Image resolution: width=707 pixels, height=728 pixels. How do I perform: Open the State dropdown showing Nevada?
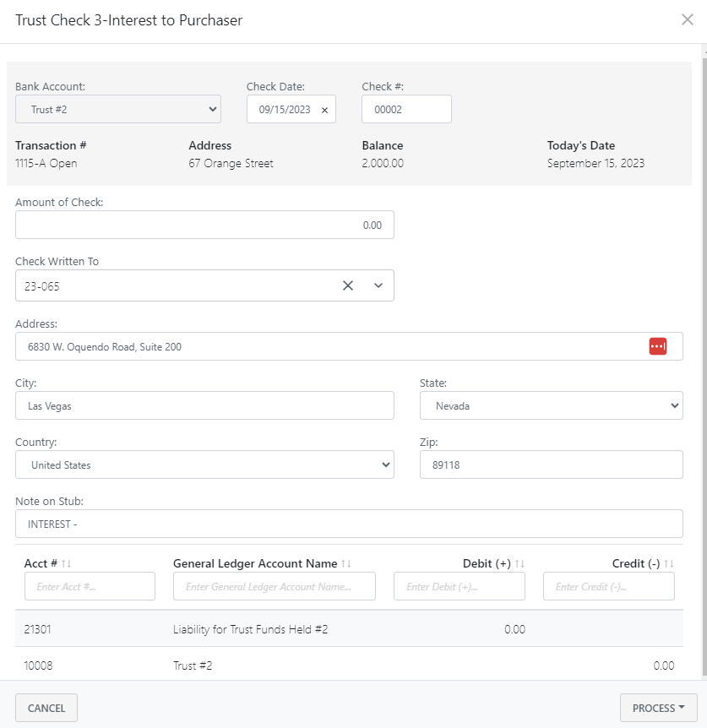coord(551,405)
